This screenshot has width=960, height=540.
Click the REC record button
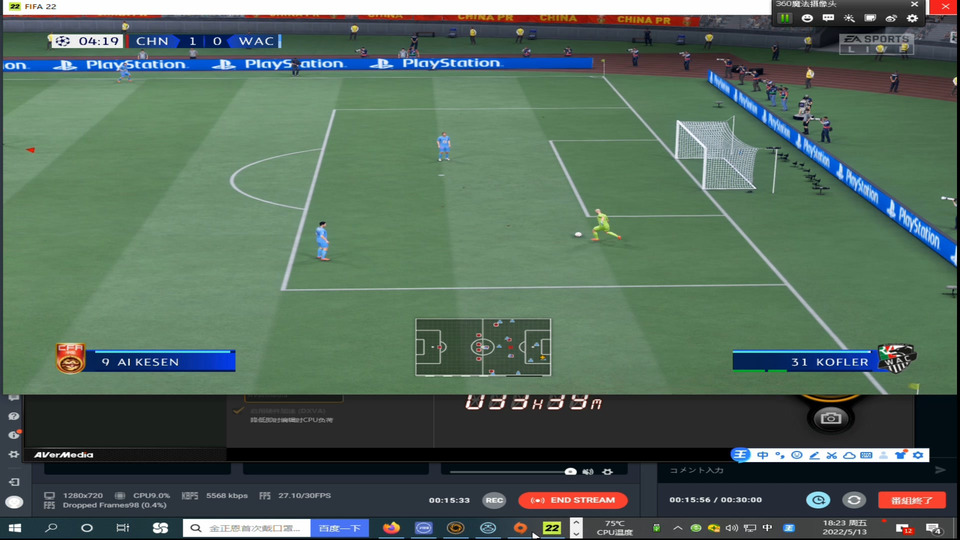[x=494, y=500]
